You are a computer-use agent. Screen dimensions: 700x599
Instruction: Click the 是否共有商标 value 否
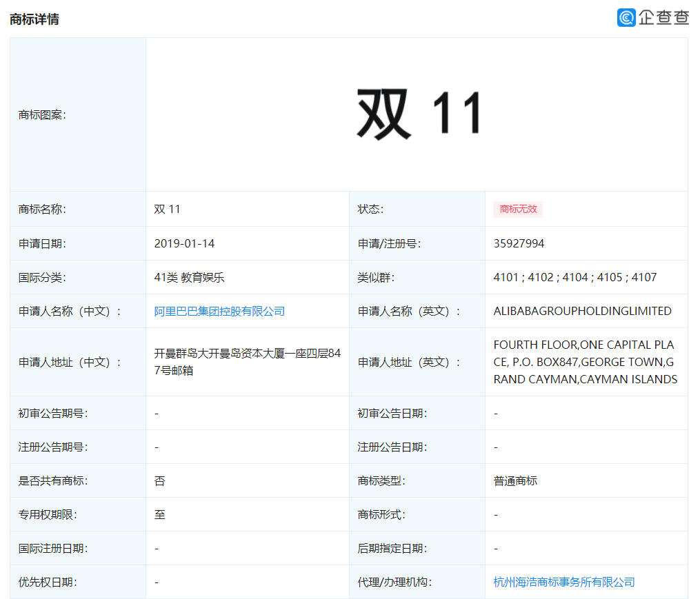159,481
